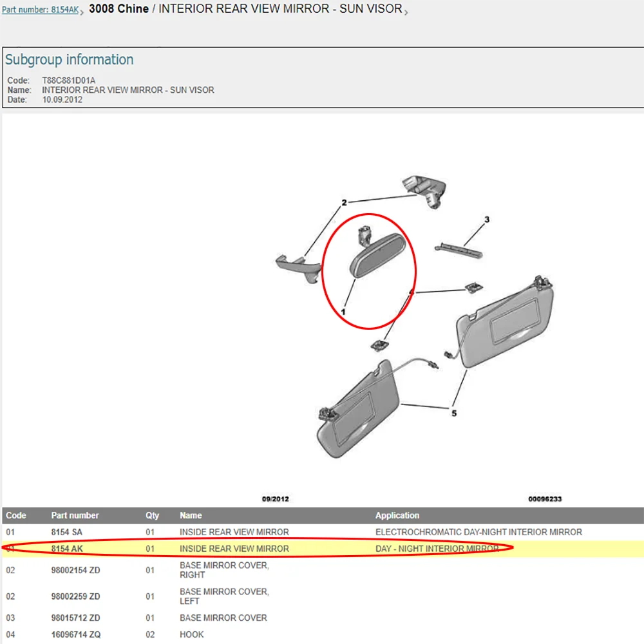Select part number '98002154 ZD'
Screen dimensions: 644x644
pos(75,570)
